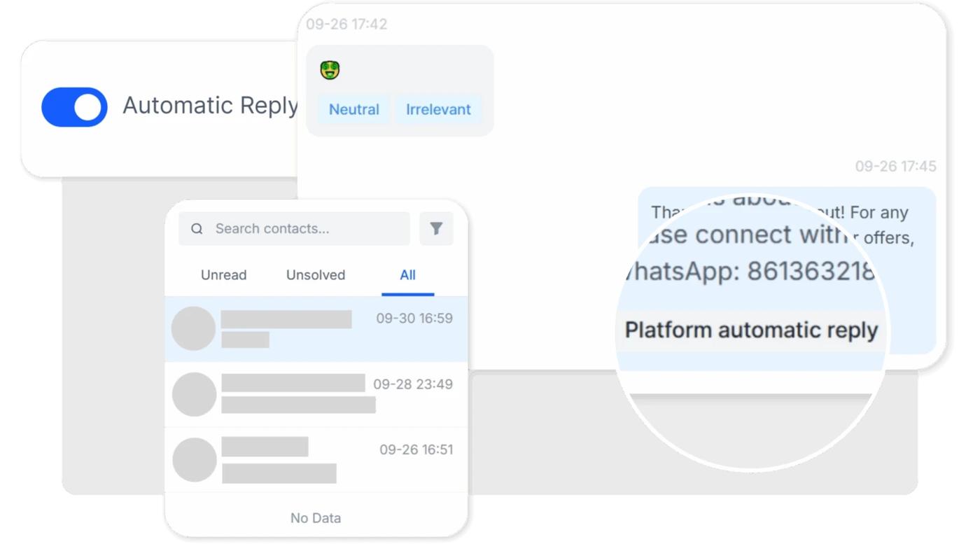Click the Irrelevant tag

pos(438,109)
